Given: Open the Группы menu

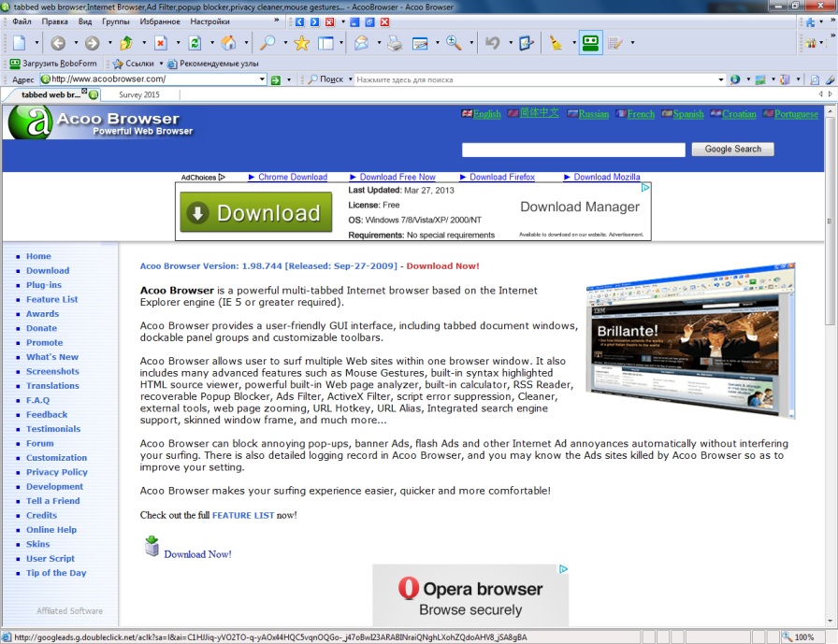Looking at the screenshot, I should coord(115,21).
